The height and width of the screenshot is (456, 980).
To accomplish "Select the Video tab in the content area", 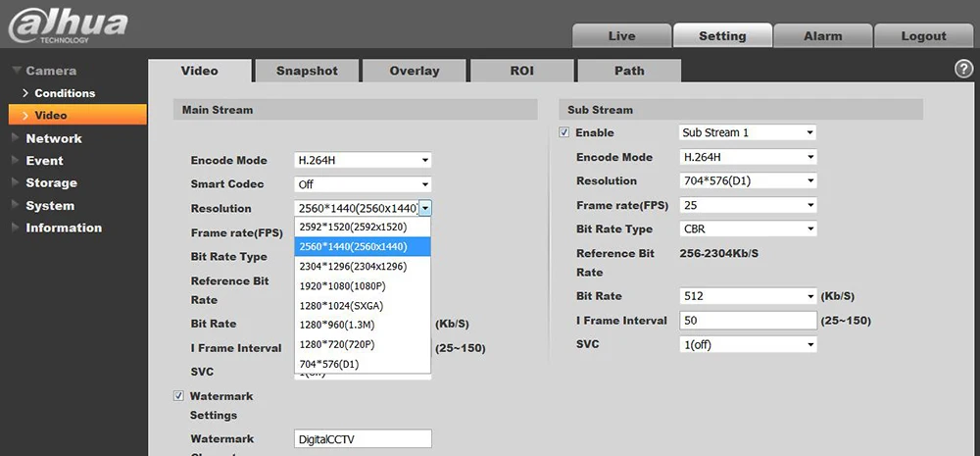I will point(199,72).
